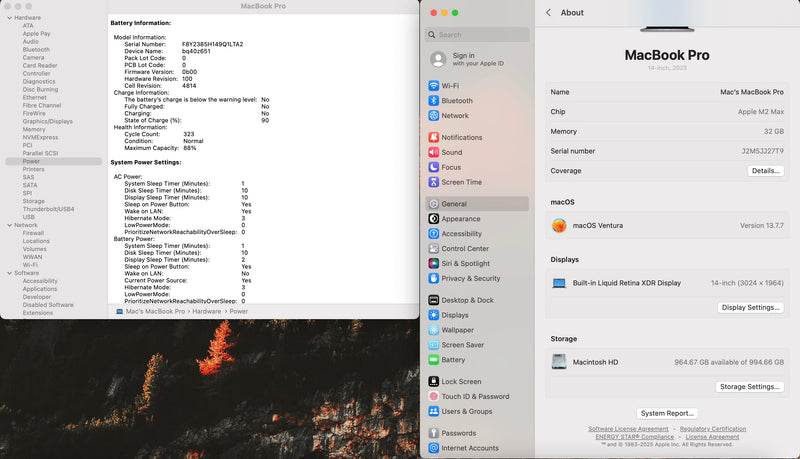Collapse the Software category tree

8,273
